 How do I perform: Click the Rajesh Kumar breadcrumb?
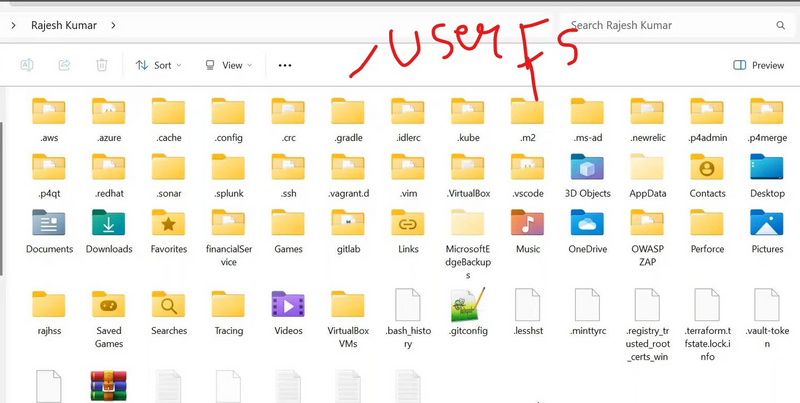click(64, 24)
